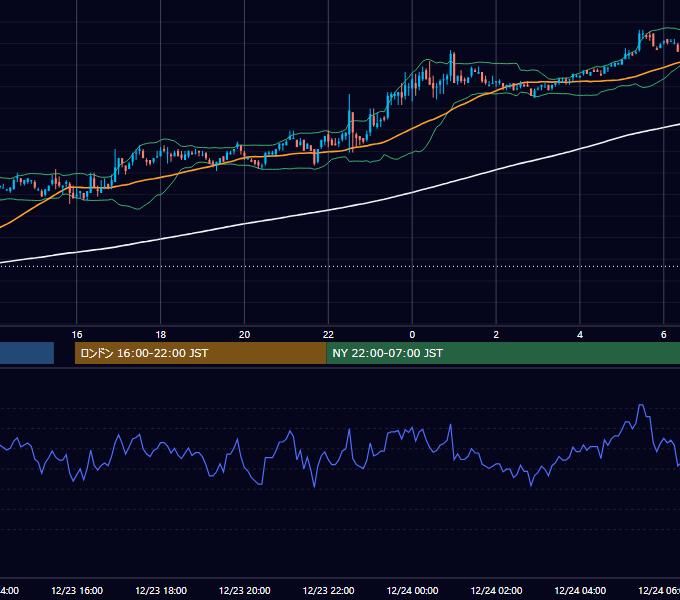Click the 4 hour label on price chart
Screen dimensions: 680x600
(580, 335)
